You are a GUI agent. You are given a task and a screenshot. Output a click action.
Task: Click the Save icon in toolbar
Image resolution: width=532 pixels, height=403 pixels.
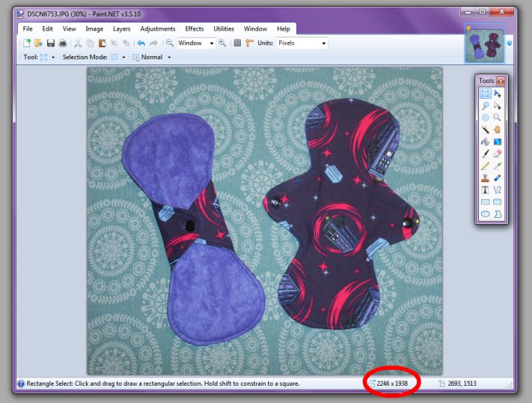point(50,43)
